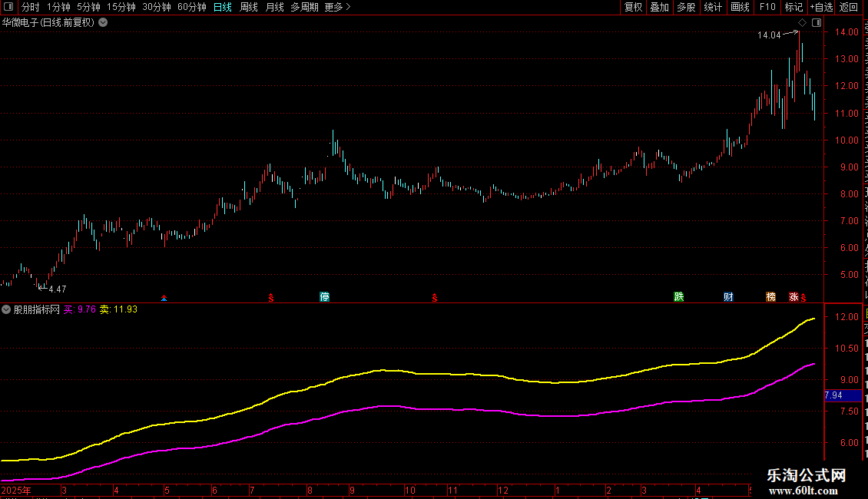Click the blue 7.94 value box
Viewport: 868px width, 499px height.
point(843,395)
